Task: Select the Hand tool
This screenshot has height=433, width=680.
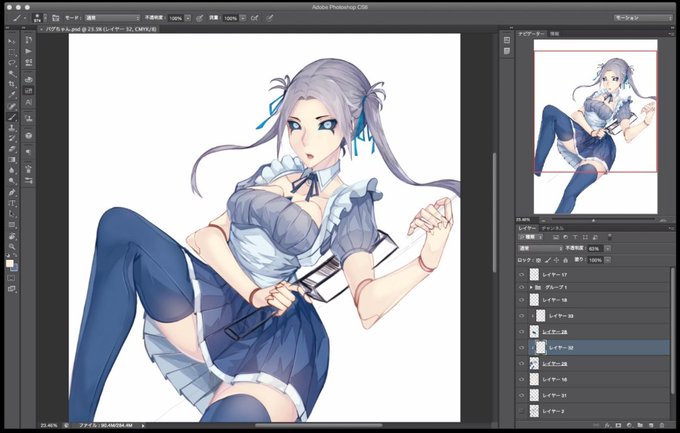Action: click(12, 236)
